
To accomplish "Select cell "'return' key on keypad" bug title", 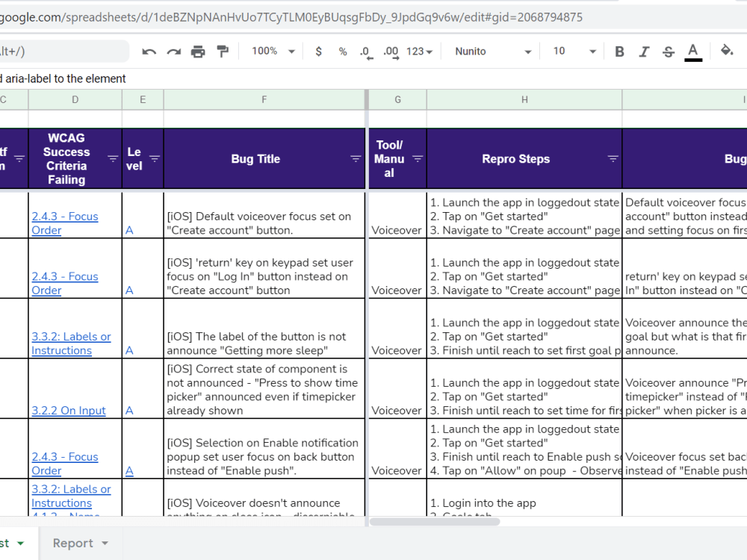I will [x=264, y=269].
